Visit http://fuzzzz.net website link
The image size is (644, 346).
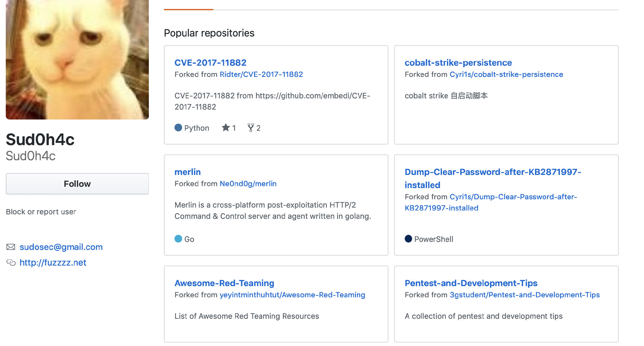53,262
